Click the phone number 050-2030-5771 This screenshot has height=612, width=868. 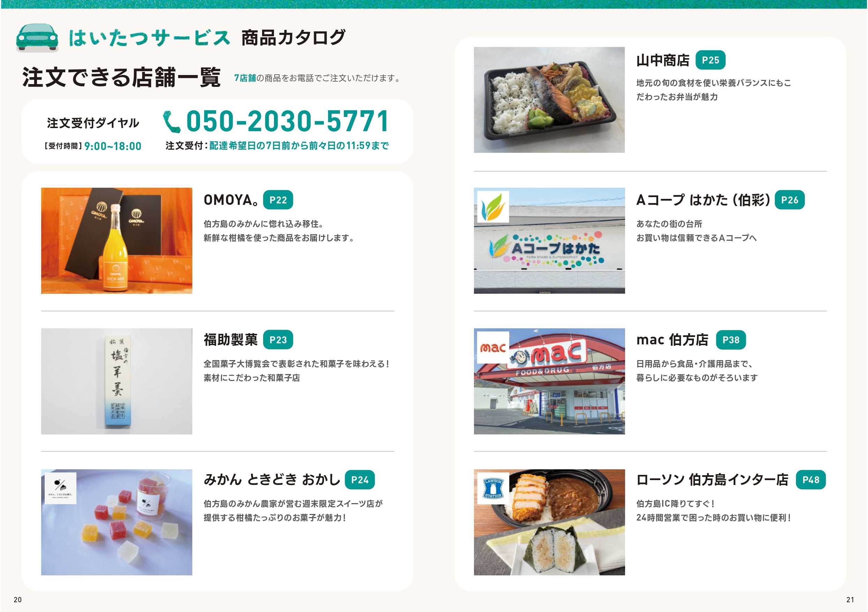click(x=288, y=121)
